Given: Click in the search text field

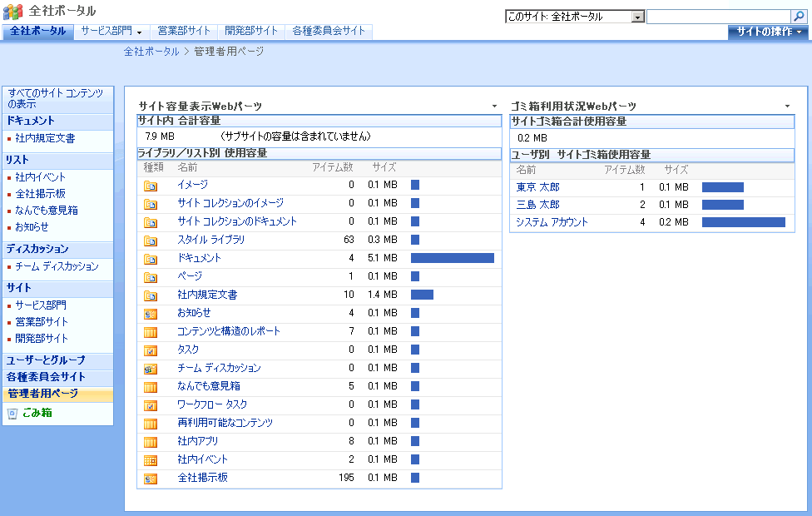Looking at the screenshot, I should [717, 17].
